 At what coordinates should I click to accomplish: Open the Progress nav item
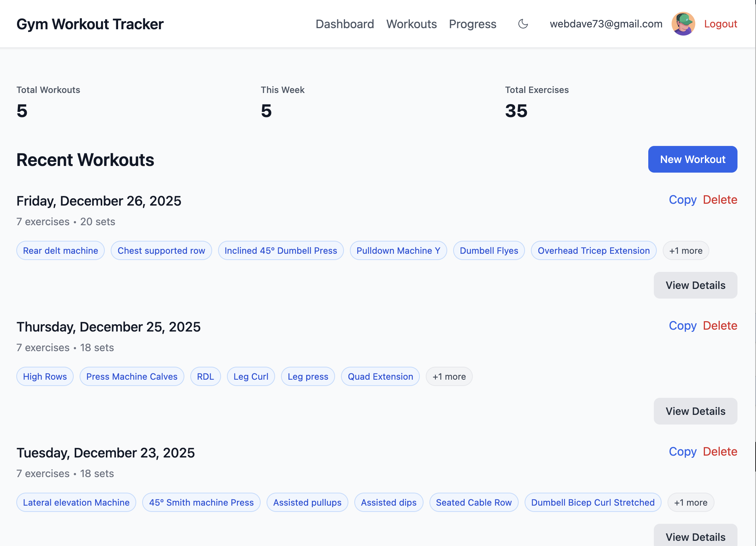pos(472,24)
